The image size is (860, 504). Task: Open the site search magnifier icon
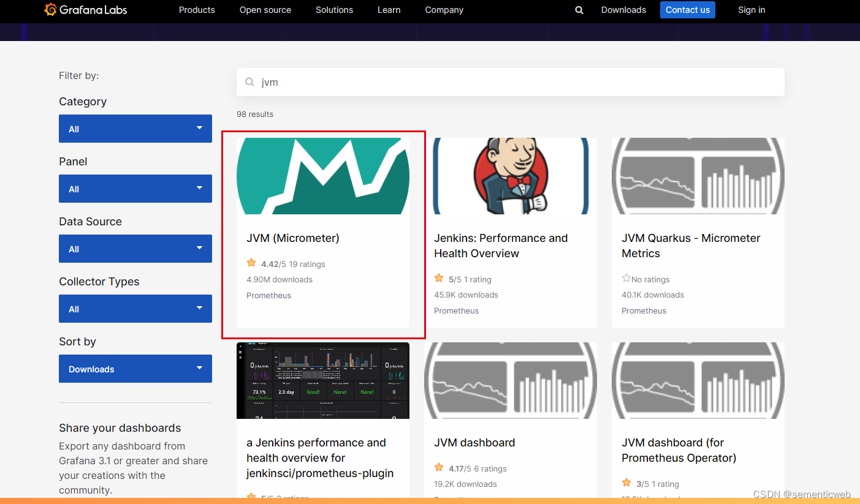tap(579, 10)
